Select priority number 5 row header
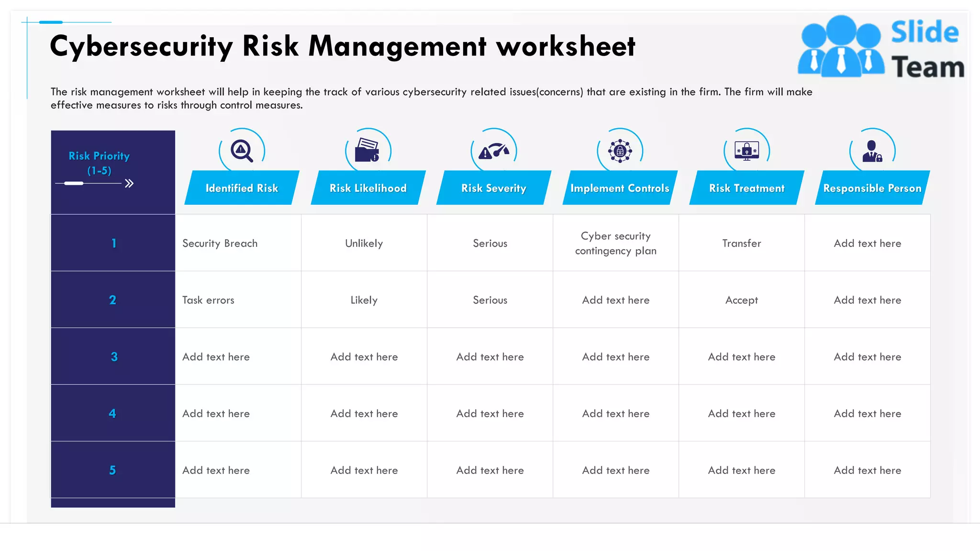Viewport: 980px width, 551px height. tap(113, 470)
